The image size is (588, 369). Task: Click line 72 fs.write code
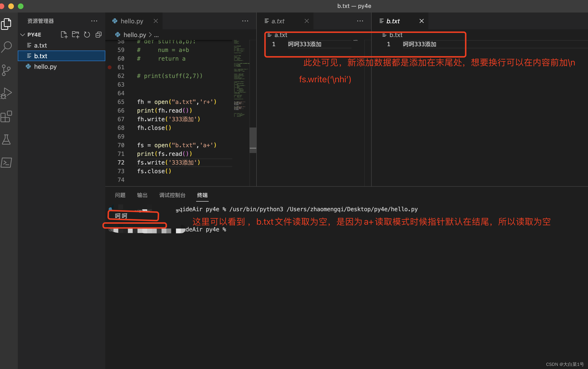click(x=169, y=163)
